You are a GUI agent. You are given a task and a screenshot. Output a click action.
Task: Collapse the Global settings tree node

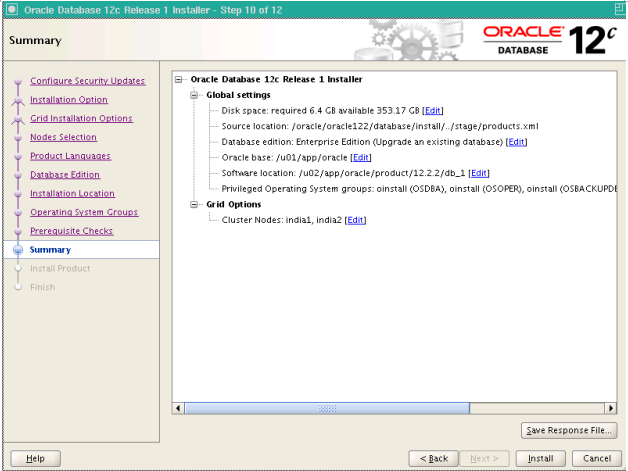point(194,95)
